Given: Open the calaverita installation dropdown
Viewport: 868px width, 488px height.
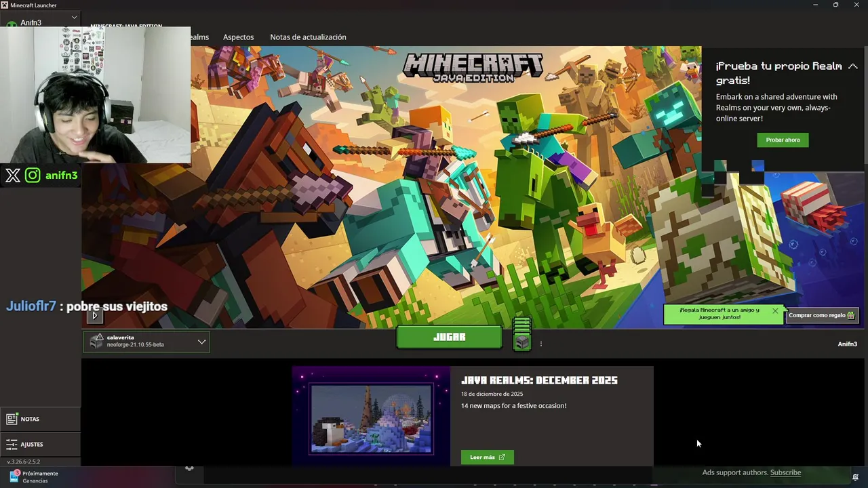Looking at the screenshot, I should [x=146, y=342].
